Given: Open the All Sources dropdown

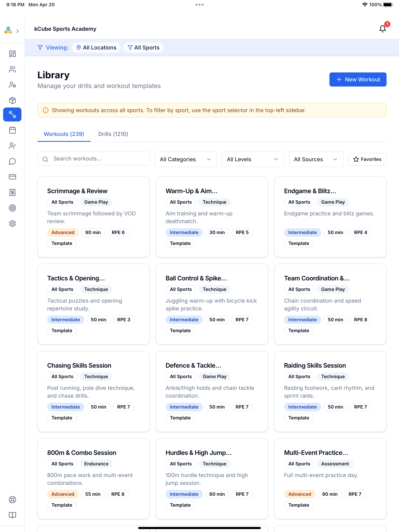Looking at the screenshot, I should (316, 159).
